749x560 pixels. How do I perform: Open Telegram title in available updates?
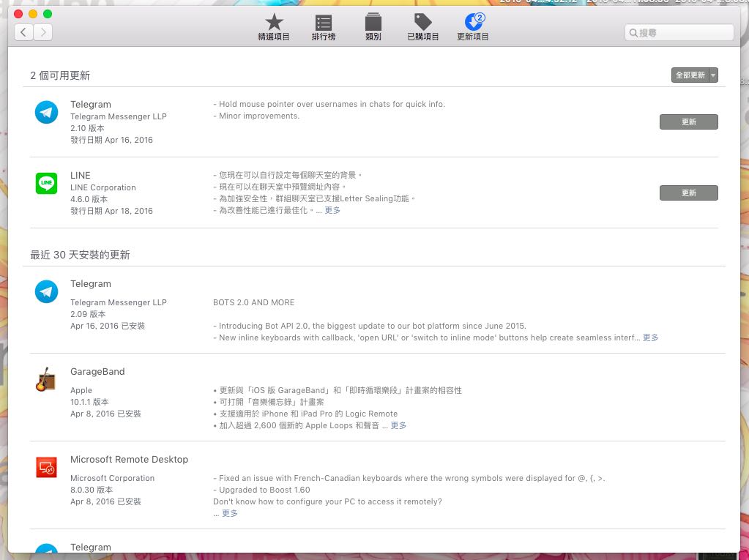tap(91, 105)
